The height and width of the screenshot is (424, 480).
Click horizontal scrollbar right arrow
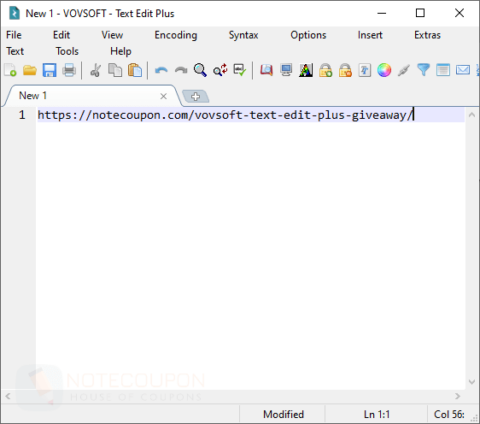(x=458, y=396)
